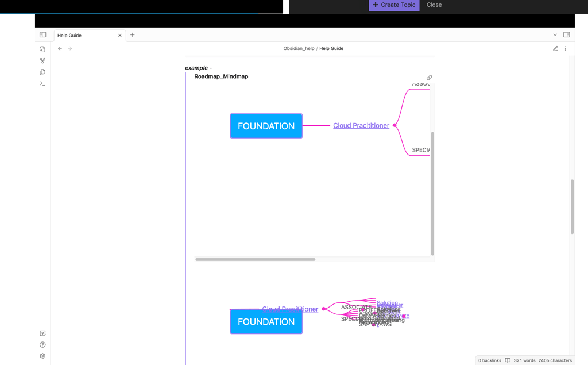The image size is (588, 365).
Task: Open the tab list chevron dropdown
Action: coord(555,34)
